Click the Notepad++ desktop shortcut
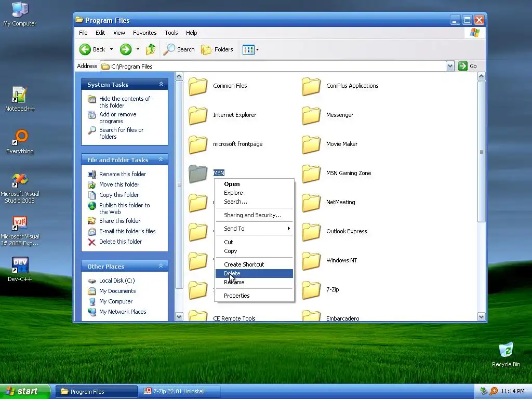 (20, 99)
